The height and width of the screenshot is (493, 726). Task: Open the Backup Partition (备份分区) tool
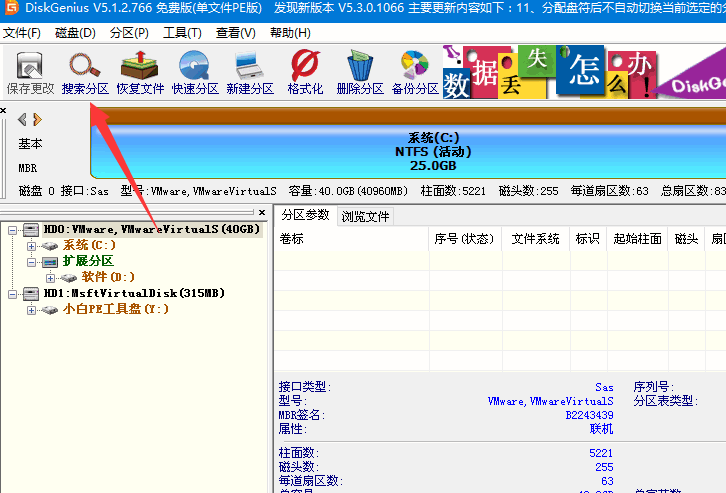(415, 73)
